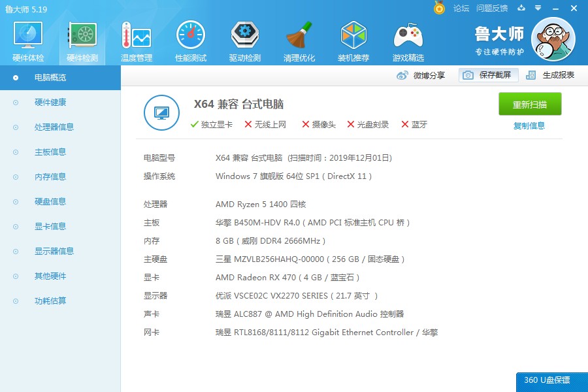Click the 360 U盘保镖 popup
Viewport: 588px width, 392px height.
click(552, 382)
